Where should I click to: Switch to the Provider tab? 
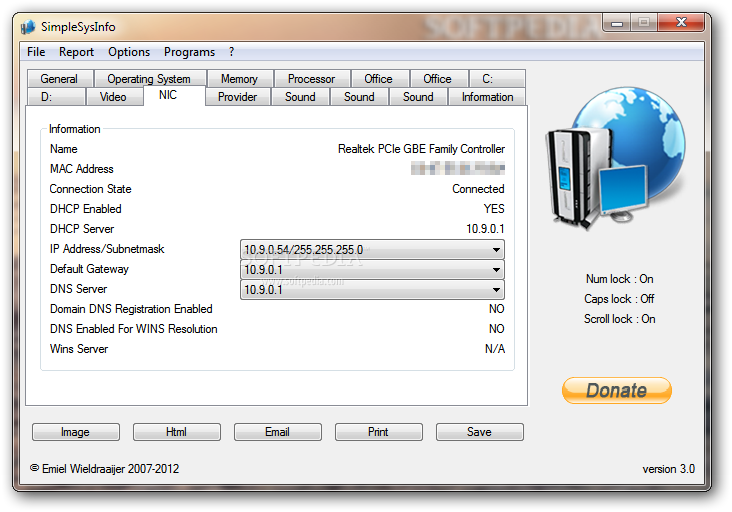(x=237, y=97)
